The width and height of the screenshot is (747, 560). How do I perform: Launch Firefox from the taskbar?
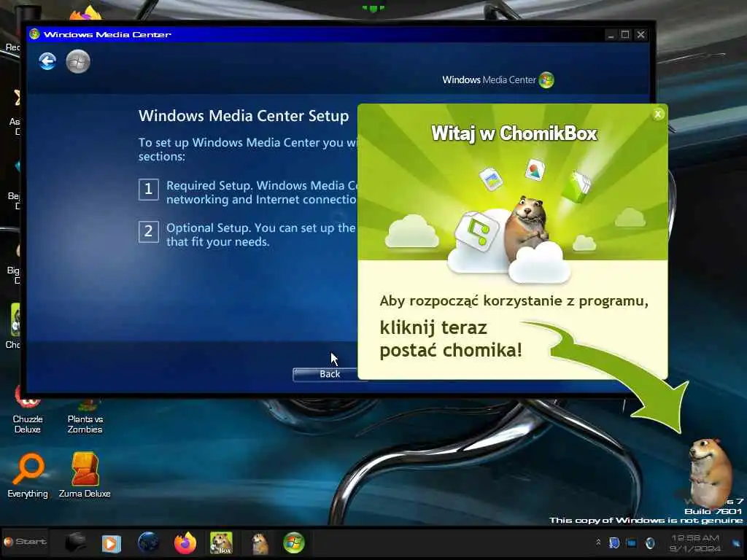tap(185, 542)
